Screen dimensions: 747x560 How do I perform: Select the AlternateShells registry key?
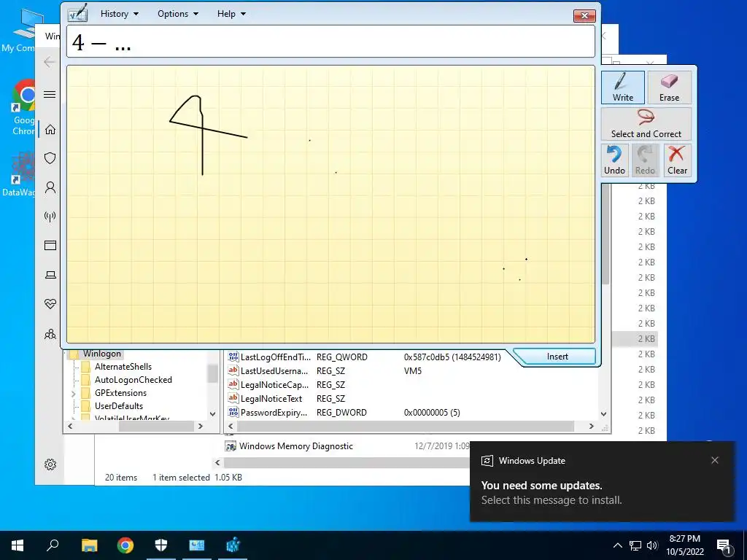click(123, 367)
